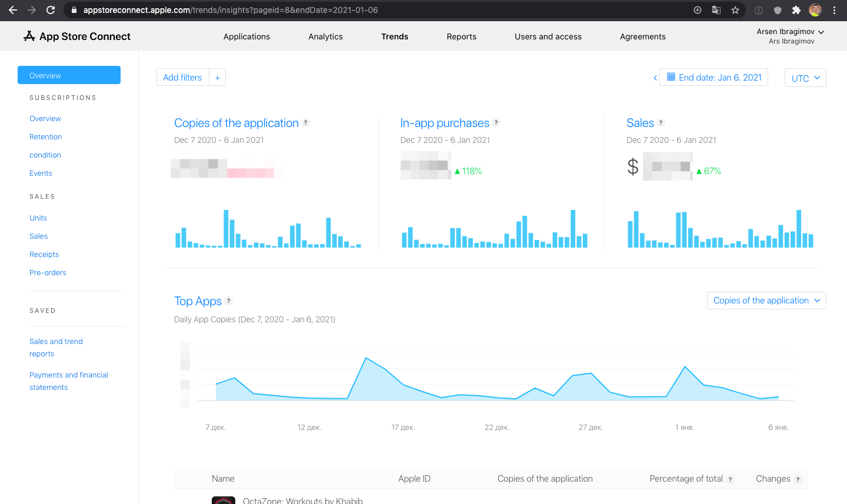Screen dimensions: 847x504
Task: Open the UTC timezone dropdown
Action: point(805,78)
